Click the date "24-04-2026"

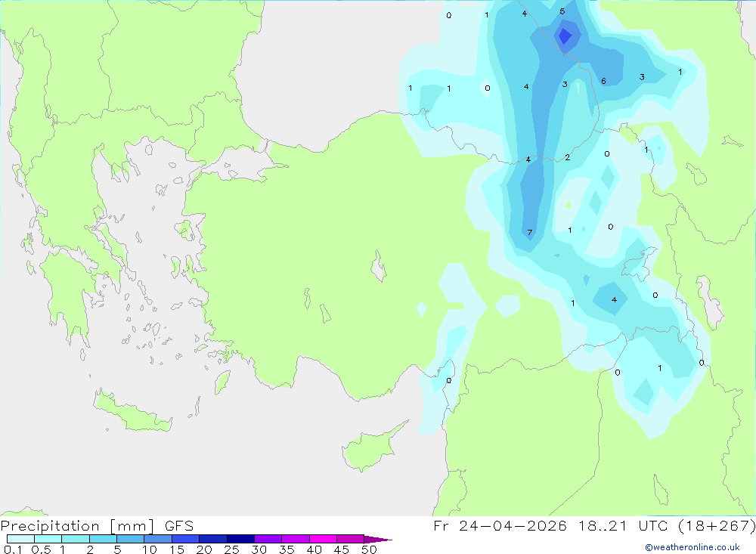tap(513, 525)
